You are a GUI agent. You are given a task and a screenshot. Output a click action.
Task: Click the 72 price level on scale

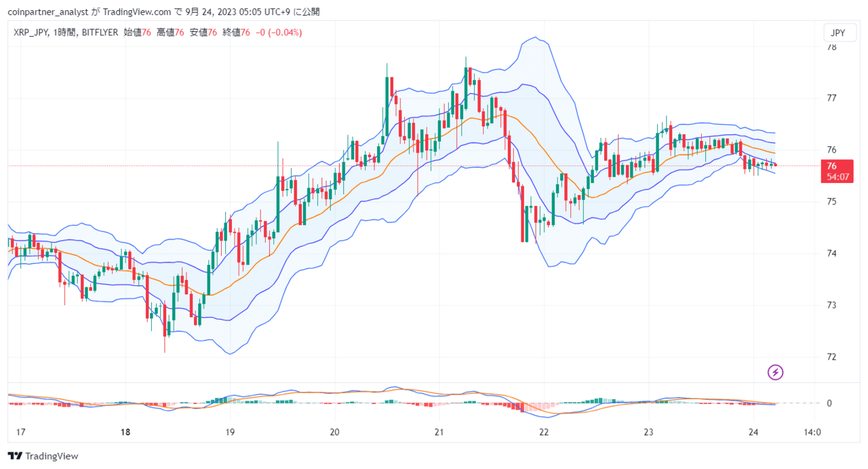(x=831, y=357)
